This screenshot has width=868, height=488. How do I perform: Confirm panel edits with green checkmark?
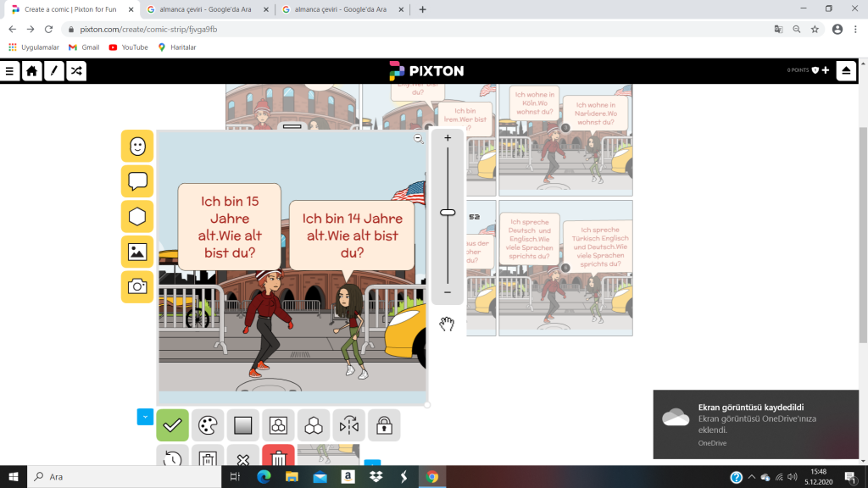173,425
